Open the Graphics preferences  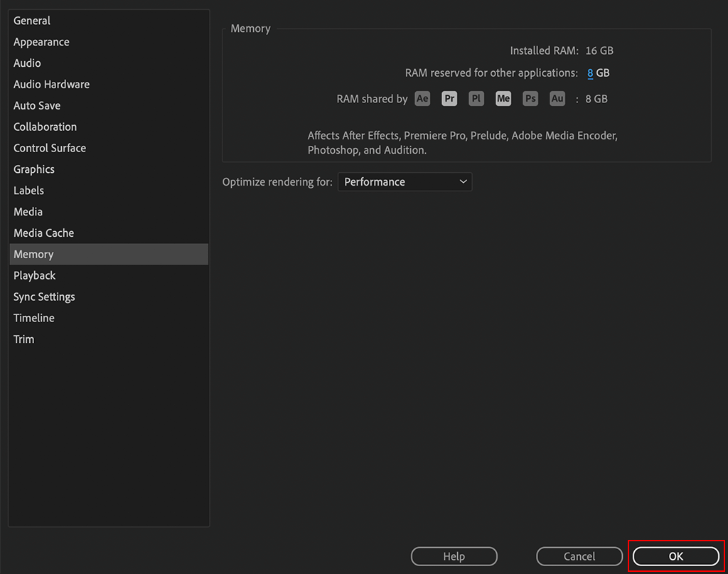[109, 169]
